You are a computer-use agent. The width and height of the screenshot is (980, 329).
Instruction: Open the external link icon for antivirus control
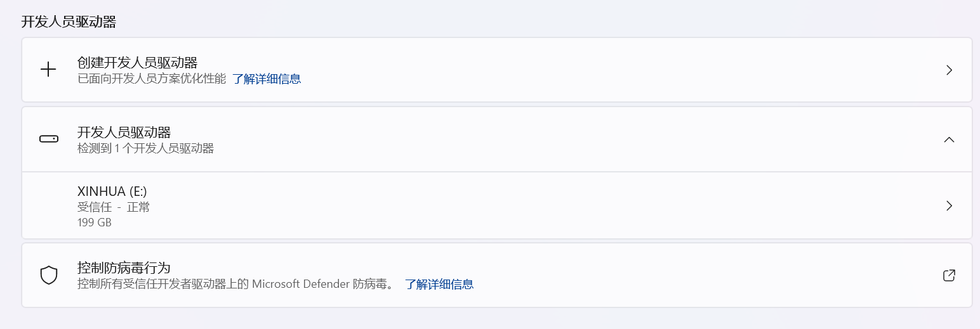(x=949, y=275)
